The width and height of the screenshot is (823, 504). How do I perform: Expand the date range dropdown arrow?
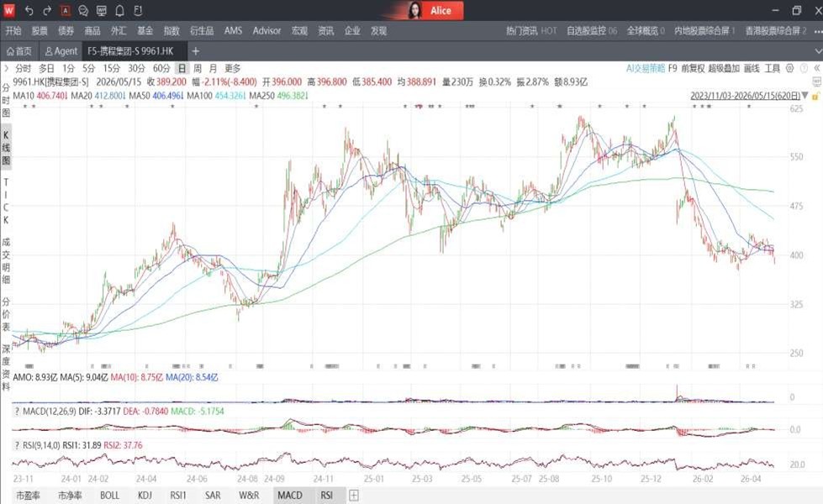point(805,96)
